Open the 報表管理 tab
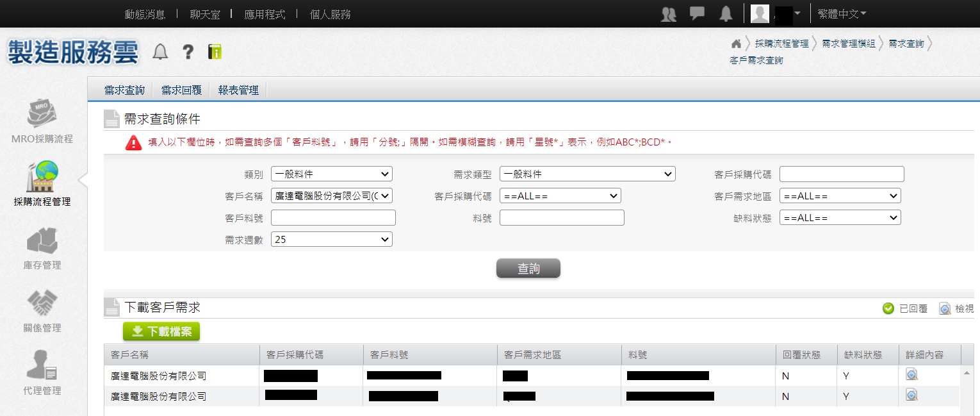 coord(238,90)
